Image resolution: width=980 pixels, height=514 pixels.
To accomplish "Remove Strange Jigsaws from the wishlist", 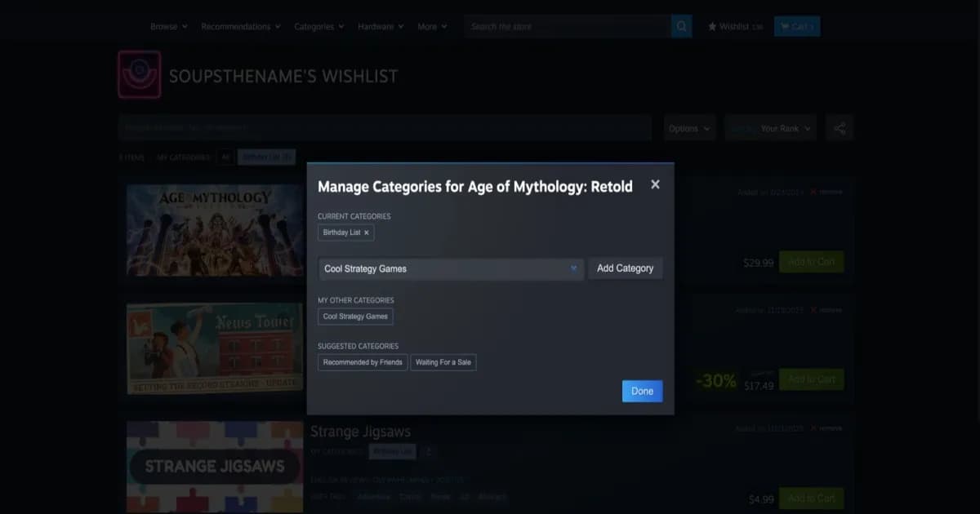I will (x=826, y=428).
